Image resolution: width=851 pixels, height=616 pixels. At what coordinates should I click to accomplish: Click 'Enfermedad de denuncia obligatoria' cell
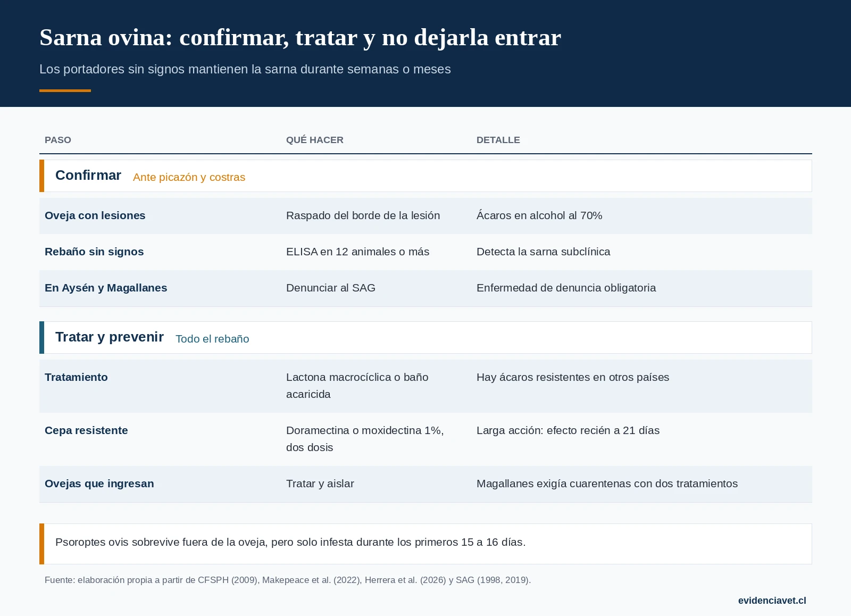click(566, 288)
